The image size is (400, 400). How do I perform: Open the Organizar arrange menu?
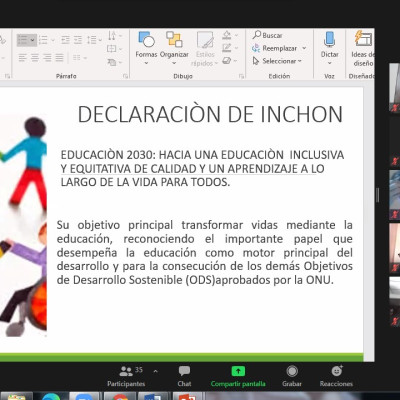[x=174, y=48]
